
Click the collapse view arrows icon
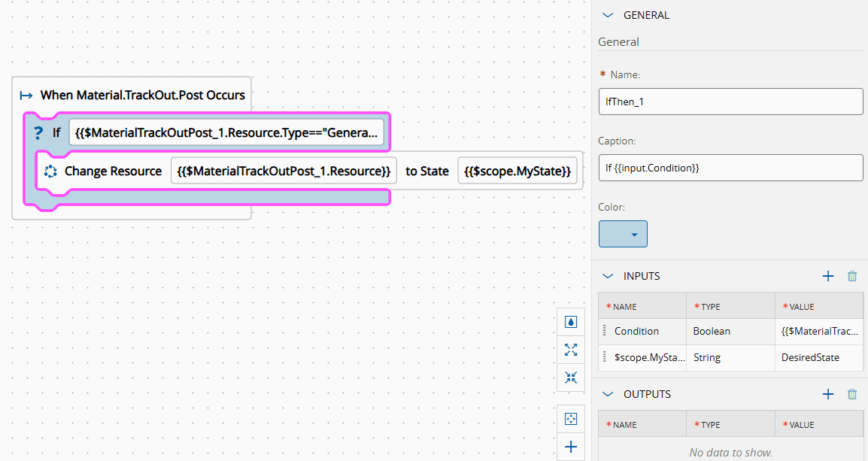tap(571, 378)
